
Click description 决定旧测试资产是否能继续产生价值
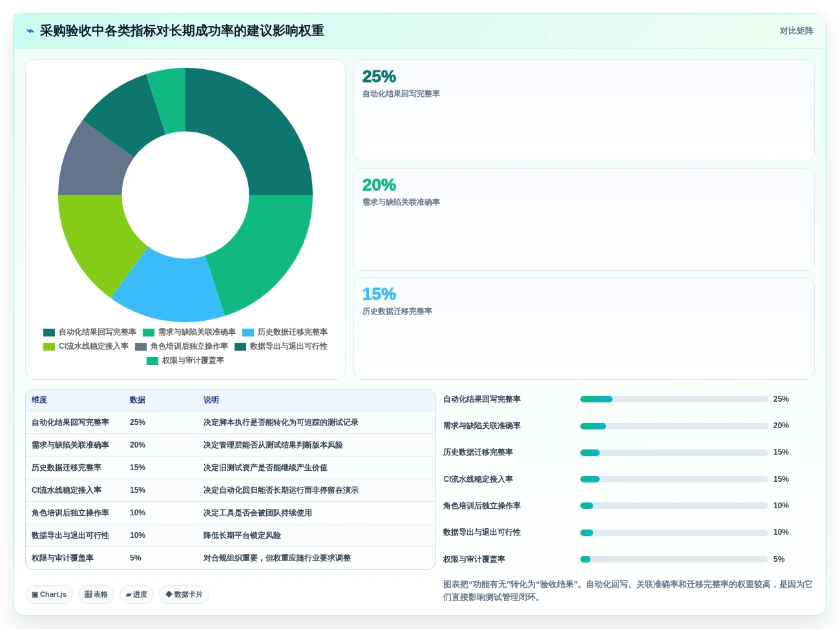coord(266,468)
